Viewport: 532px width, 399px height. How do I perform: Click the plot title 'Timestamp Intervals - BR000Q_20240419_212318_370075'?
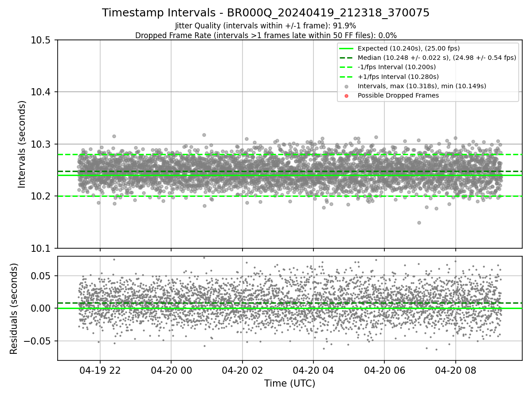266,13
